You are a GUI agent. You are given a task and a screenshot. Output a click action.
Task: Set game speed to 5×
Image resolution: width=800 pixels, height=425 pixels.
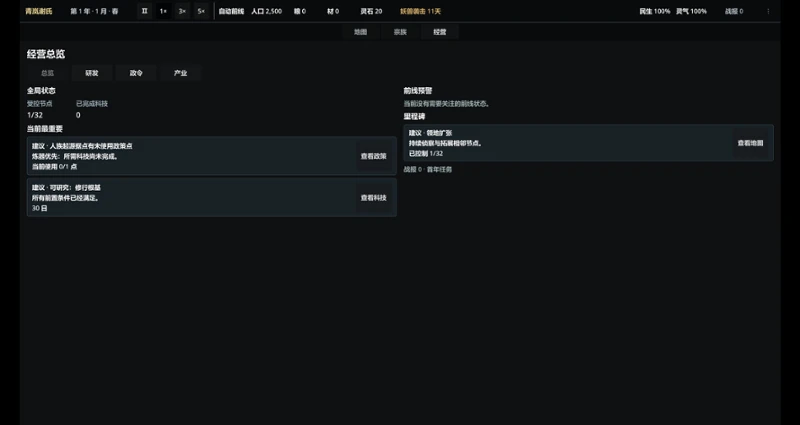pyautogui.click(x=201, y=11)
